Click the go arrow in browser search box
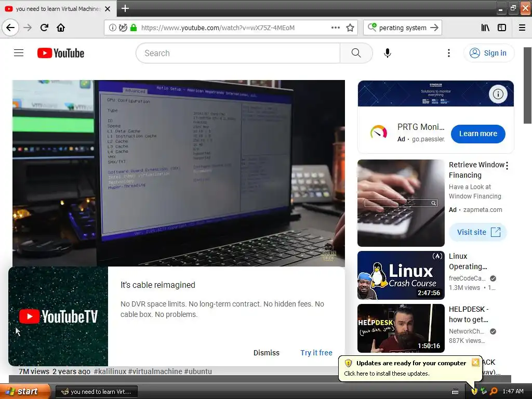532x399 pixels. point(434,28)
